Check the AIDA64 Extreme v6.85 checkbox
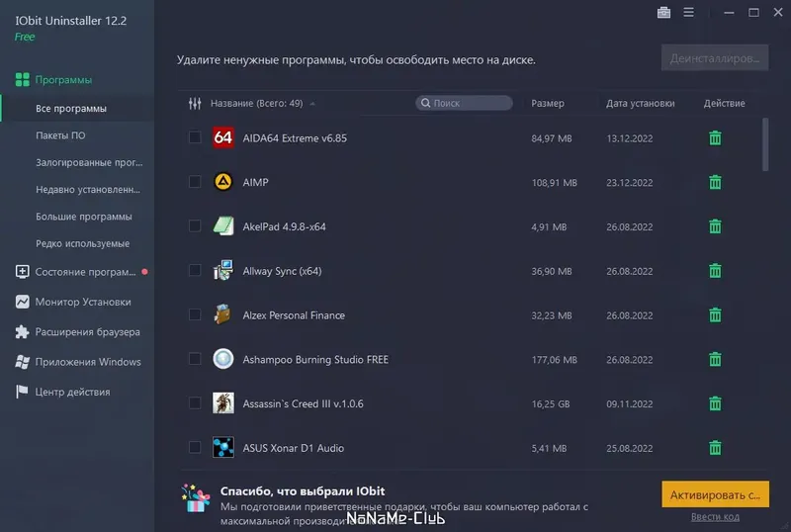 pyautogui.click(x=195, y=137)
